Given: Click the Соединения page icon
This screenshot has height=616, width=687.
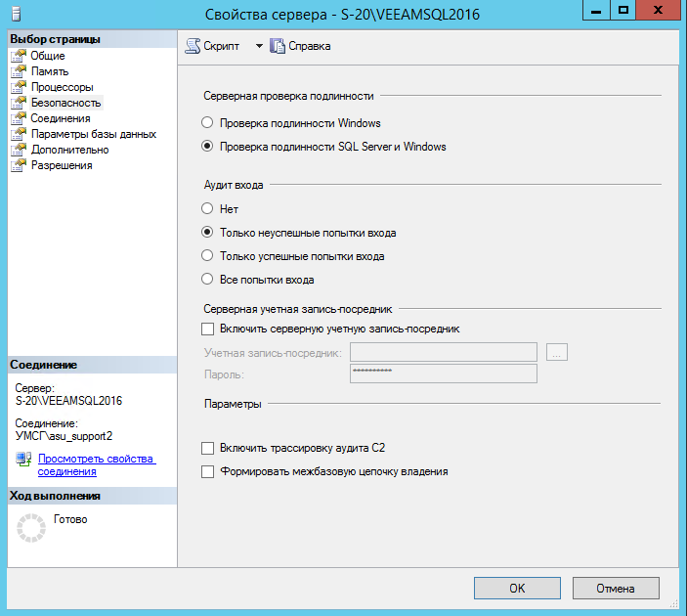Looking at the screenshot, I should 19,118.
